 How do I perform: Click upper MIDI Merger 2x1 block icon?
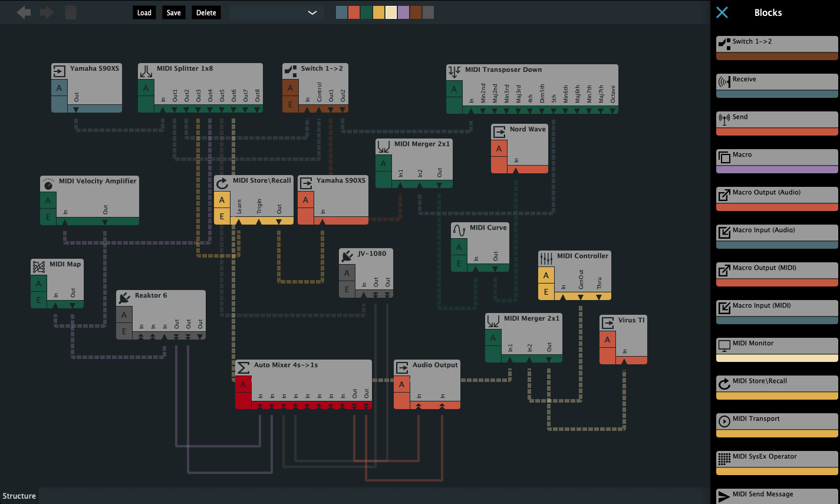click(383, 147)
